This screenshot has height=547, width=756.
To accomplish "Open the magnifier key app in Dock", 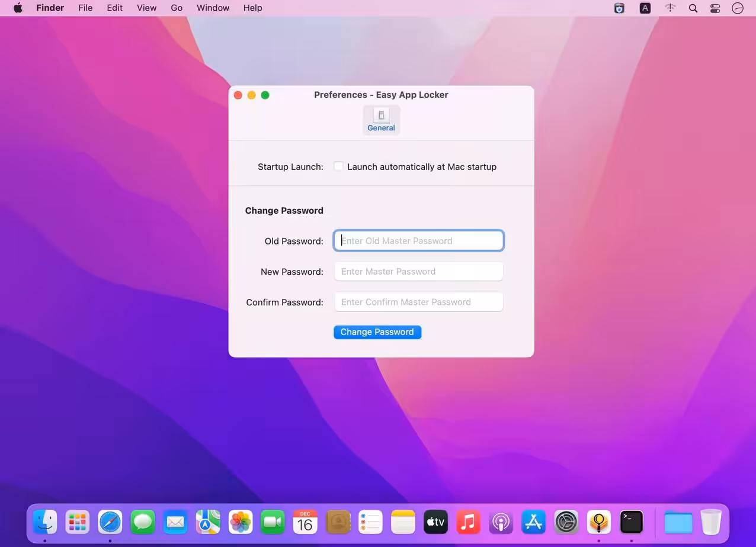I will tap(598, 522).
